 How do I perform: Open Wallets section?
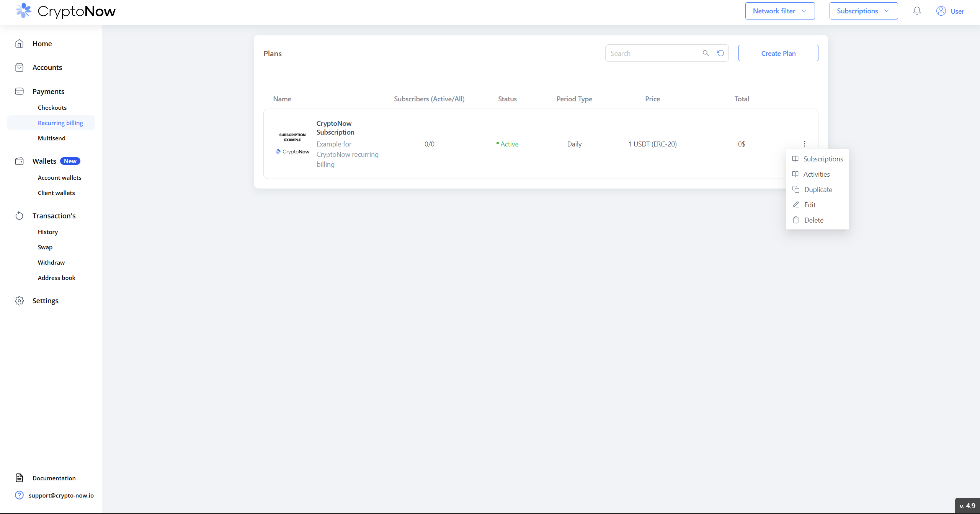44,161
